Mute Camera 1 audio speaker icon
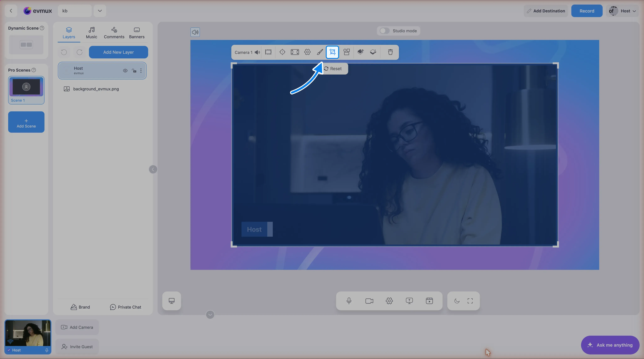 [257, 52]
